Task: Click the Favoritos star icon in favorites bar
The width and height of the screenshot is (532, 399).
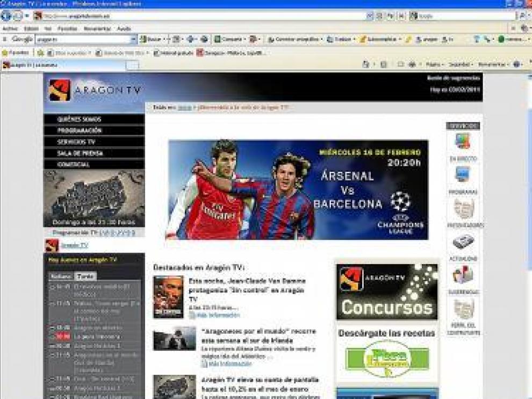Action: pyautogui.click(x=5, y=53)
